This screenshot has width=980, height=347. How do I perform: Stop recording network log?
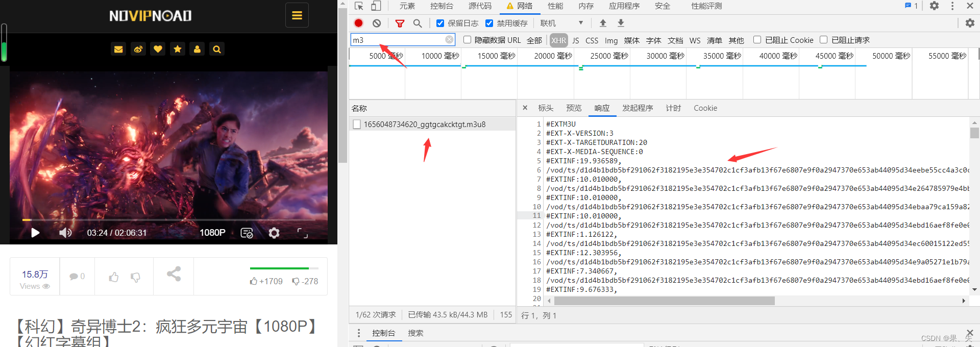tap(359, 23)
